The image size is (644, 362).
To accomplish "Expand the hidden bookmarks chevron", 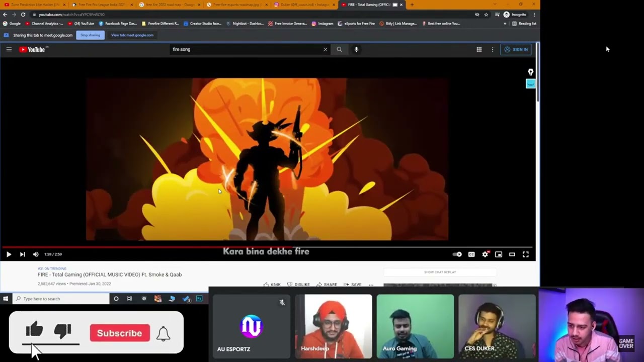I will coord(505,24).
